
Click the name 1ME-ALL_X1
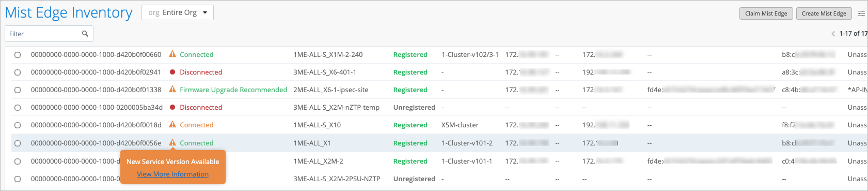[x=312, y=143]
